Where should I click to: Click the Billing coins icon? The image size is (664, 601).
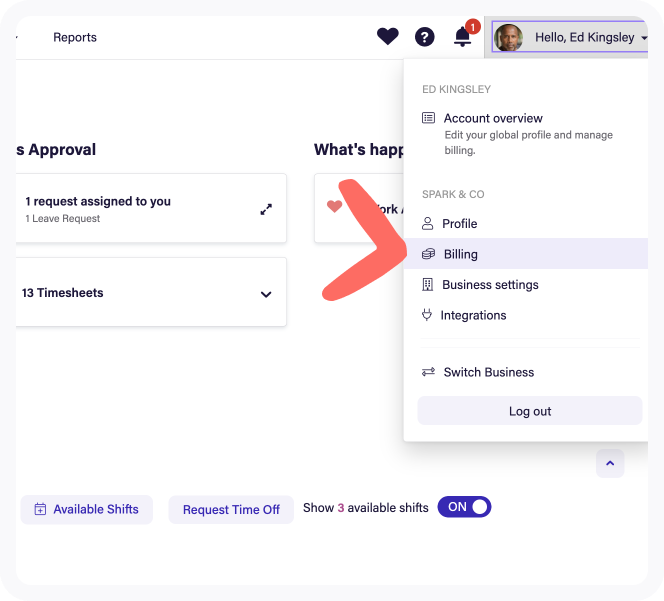(x=428, y=254)
